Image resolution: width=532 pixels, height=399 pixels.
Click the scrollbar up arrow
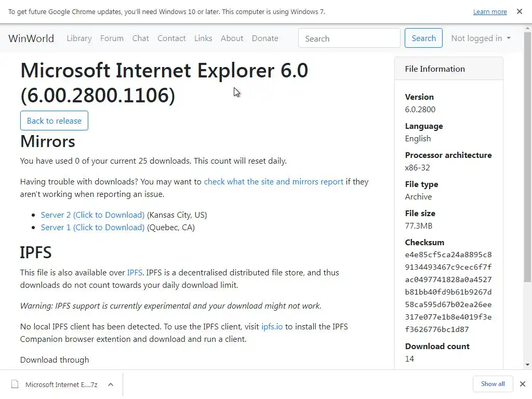click(x=527, y=29)
